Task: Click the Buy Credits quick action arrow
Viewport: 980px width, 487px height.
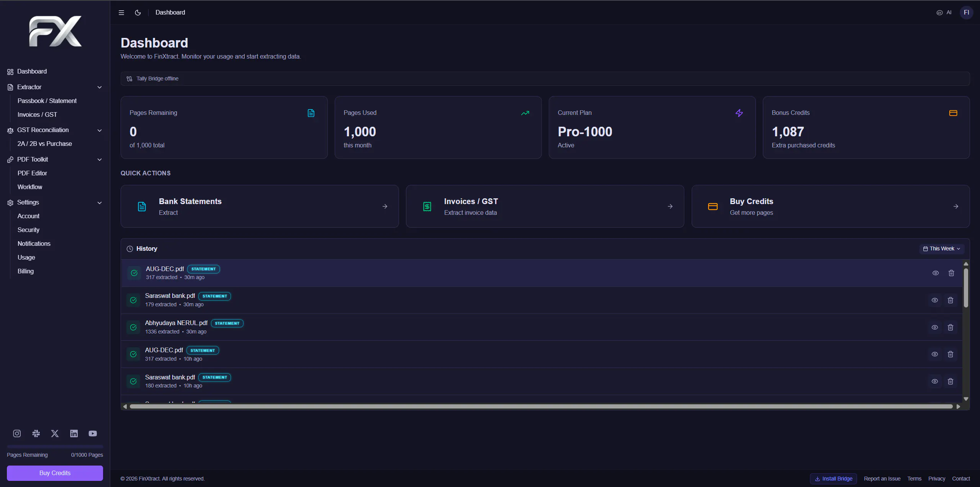Action: (x=956, y=207)
